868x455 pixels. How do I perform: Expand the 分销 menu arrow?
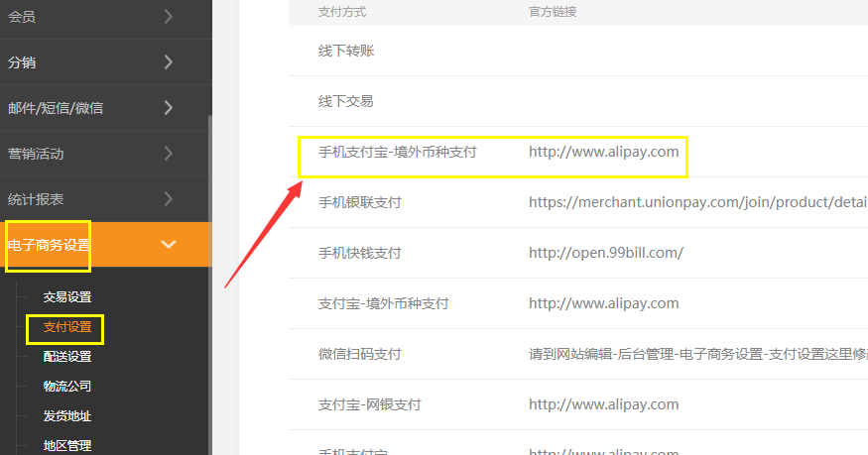(169, 61)
